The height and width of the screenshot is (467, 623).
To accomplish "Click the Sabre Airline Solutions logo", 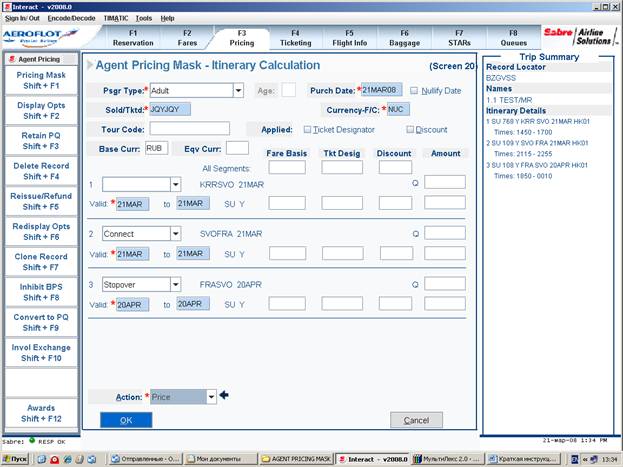I will (580, 37).
